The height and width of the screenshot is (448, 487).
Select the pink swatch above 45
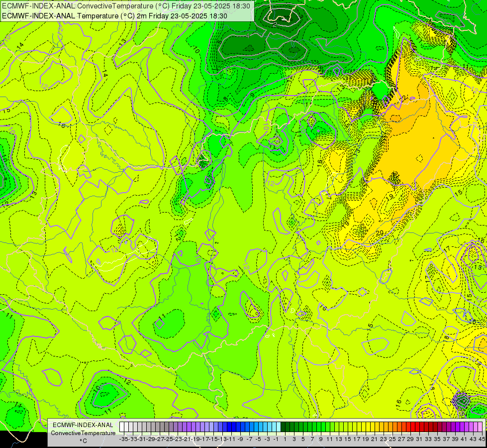[x=481, y=427]
